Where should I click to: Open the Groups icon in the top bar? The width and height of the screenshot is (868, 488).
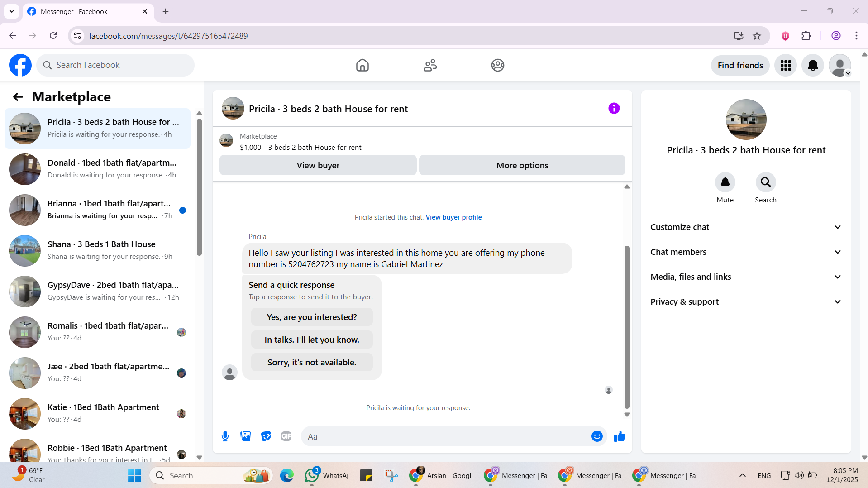click(x=497, y=65)
